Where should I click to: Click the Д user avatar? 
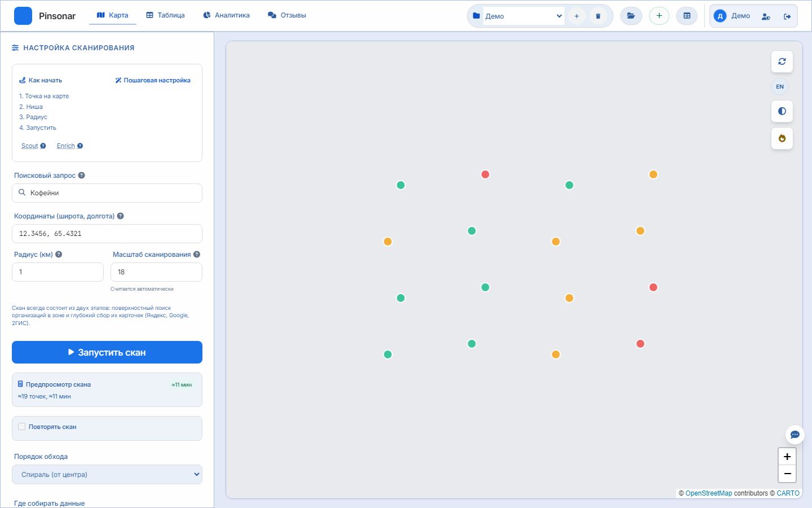pos(720,16)
